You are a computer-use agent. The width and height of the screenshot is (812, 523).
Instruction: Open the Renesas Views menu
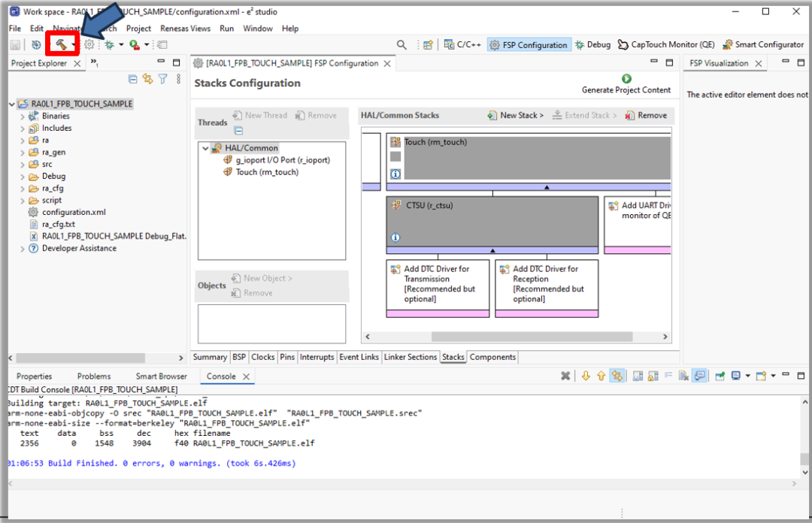point(185,29)
